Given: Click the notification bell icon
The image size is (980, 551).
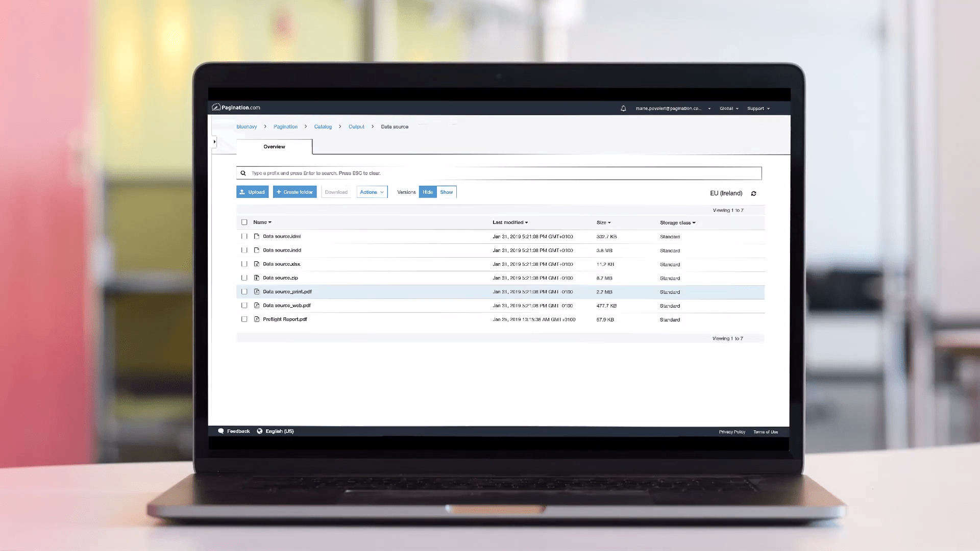Looking at the screenshot, I should pos(623,108).
